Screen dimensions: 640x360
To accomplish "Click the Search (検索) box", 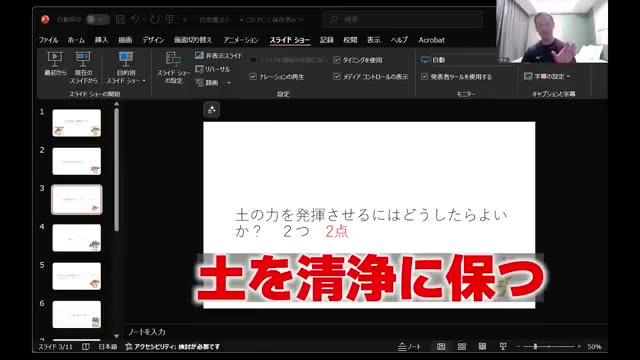I will [x=402, y=19].
